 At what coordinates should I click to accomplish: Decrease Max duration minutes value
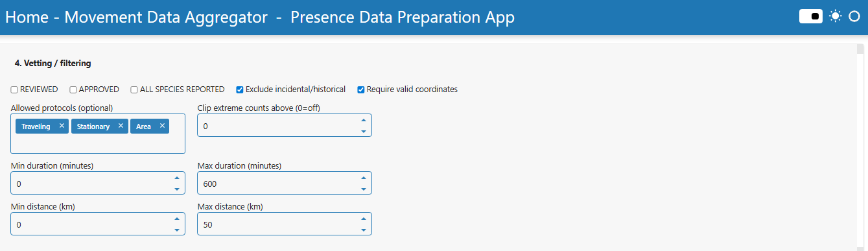tap(363, 189)
